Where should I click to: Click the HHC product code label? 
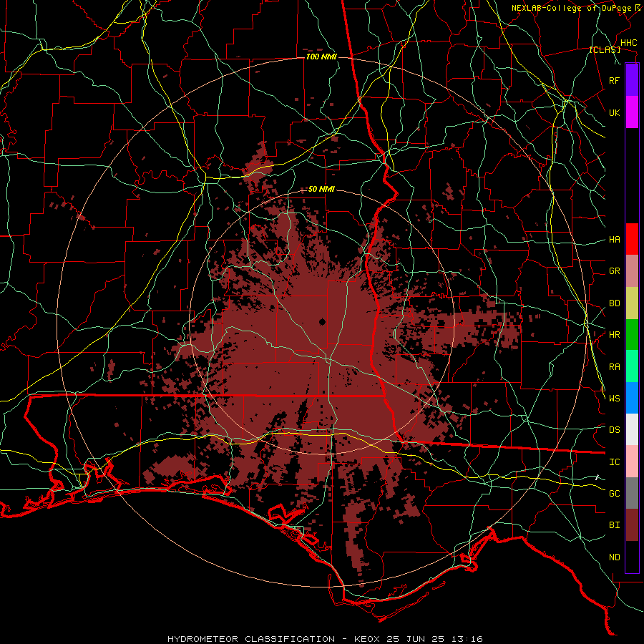tap(628, 43)
